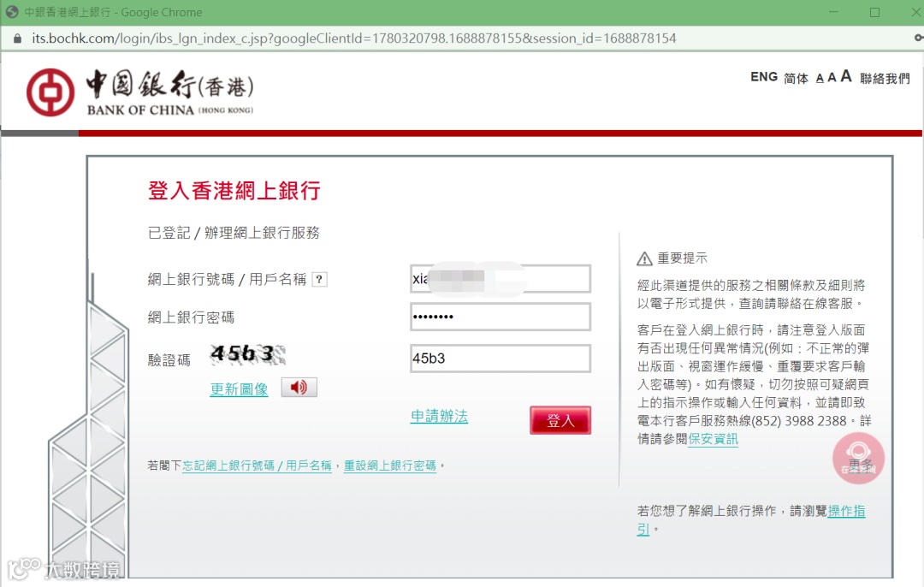Click the padlock icon in the address bar
Viewport: 924px width, 587px height.
coord(17,39)
